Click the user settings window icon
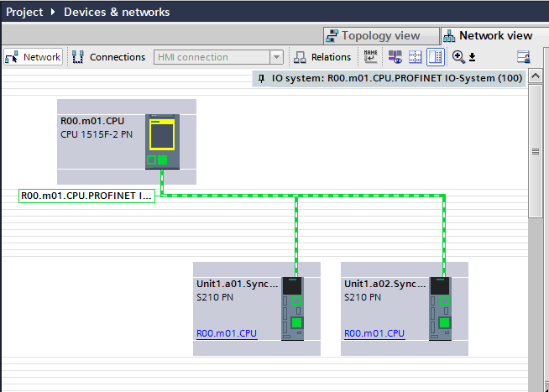The image size is (549, 392). point(524,57)
